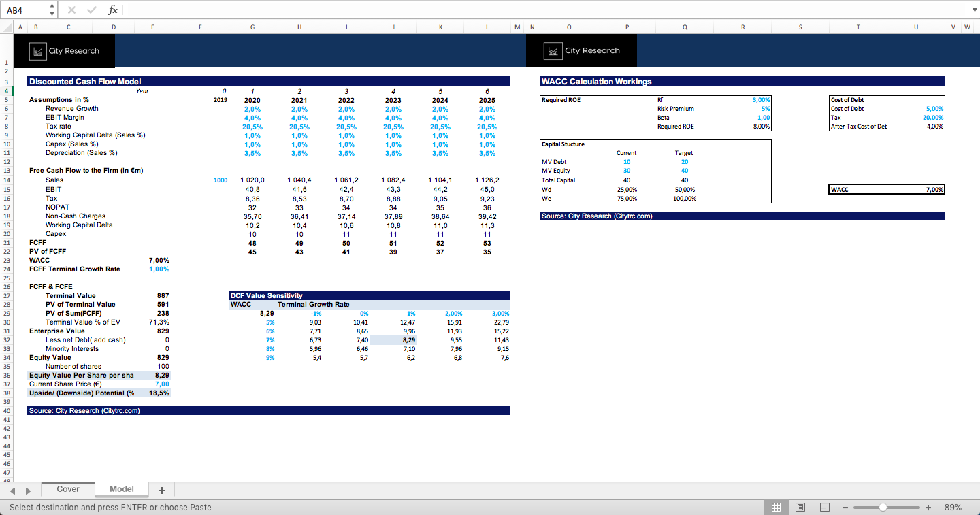Switch to Page Layout view icon
The width and height of the screenshot is (980, 515).
[800, 507]
